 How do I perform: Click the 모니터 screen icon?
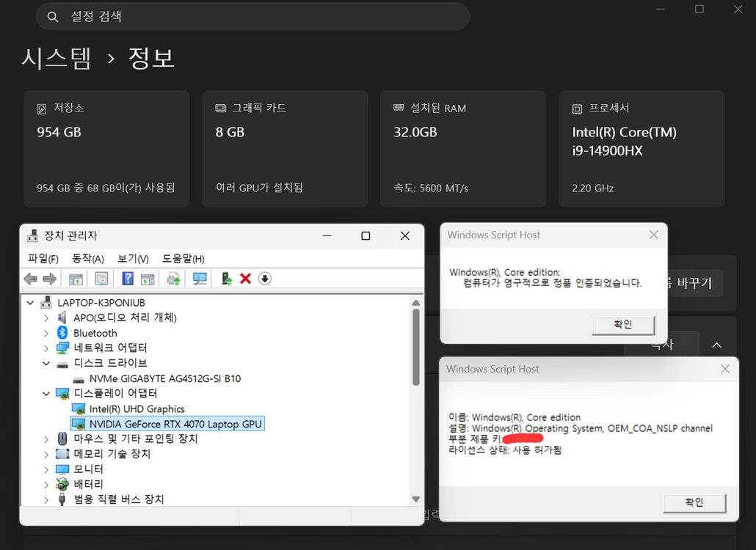click(62, 469)
